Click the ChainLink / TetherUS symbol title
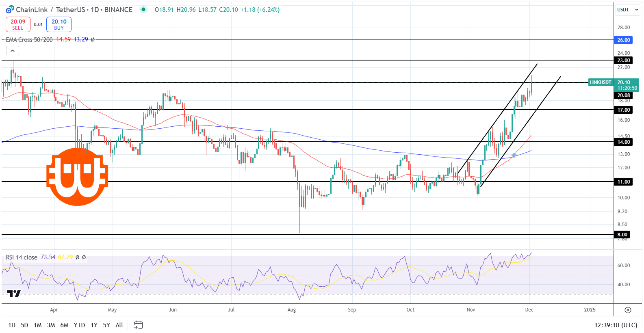The image size is (644, 333). [74, 9]
